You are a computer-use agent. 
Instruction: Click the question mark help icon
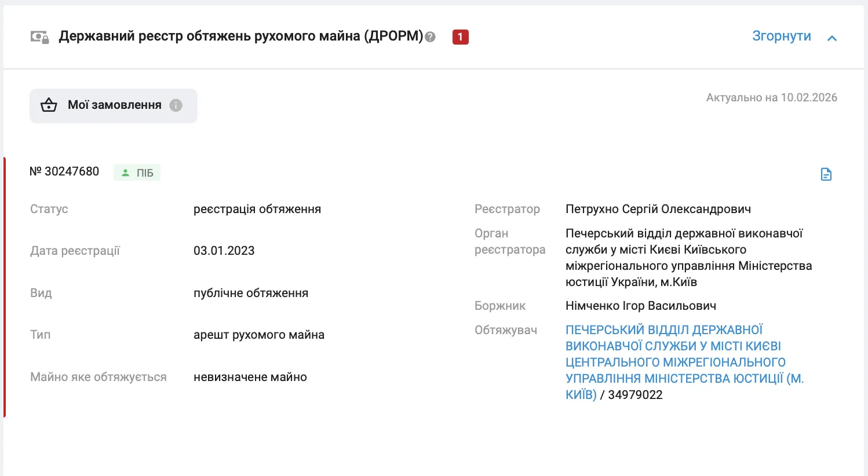pos(430,37)
